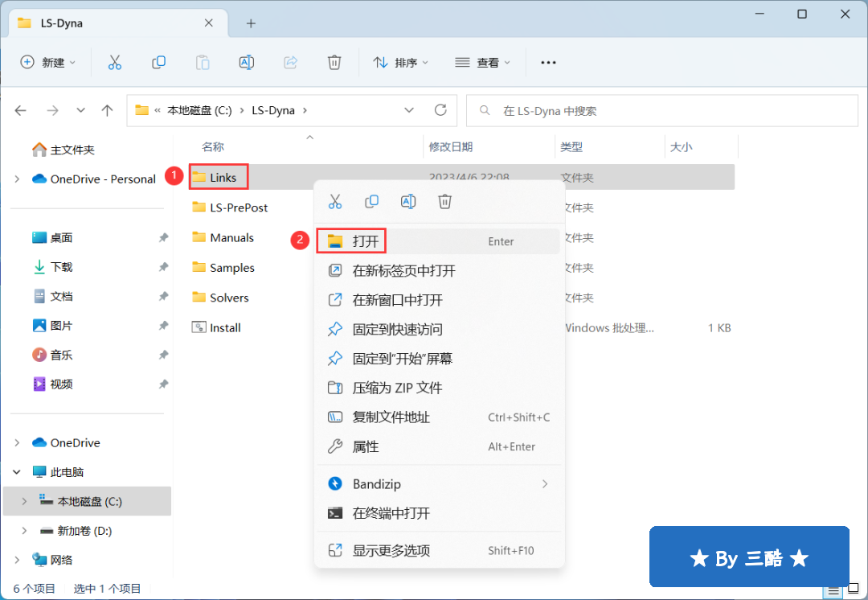
Task: Go up one folder level arrow
Action: coord(108,110)
